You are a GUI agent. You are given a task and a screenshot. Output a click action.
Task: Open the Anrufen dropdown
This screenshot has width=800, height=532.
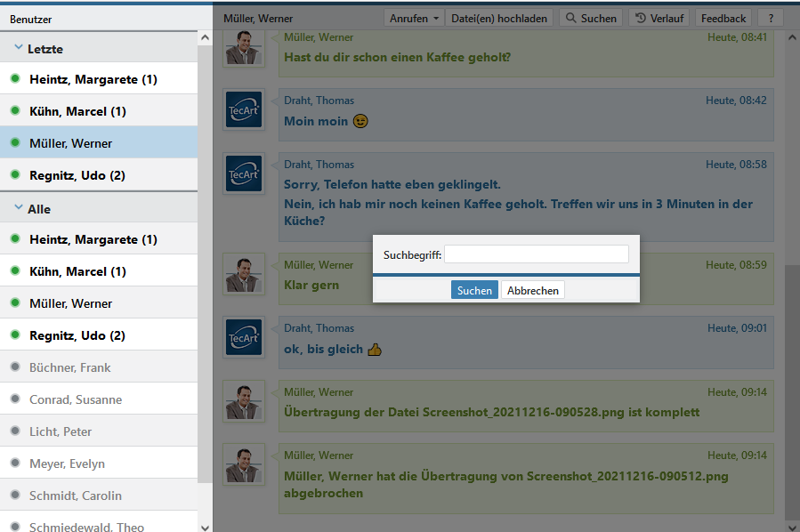click(415, 18)
